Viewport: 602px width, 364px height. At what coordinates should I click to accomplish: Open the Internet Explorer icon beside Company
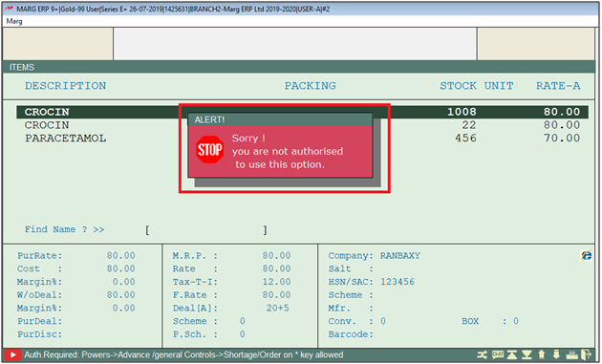click(586, 255)
